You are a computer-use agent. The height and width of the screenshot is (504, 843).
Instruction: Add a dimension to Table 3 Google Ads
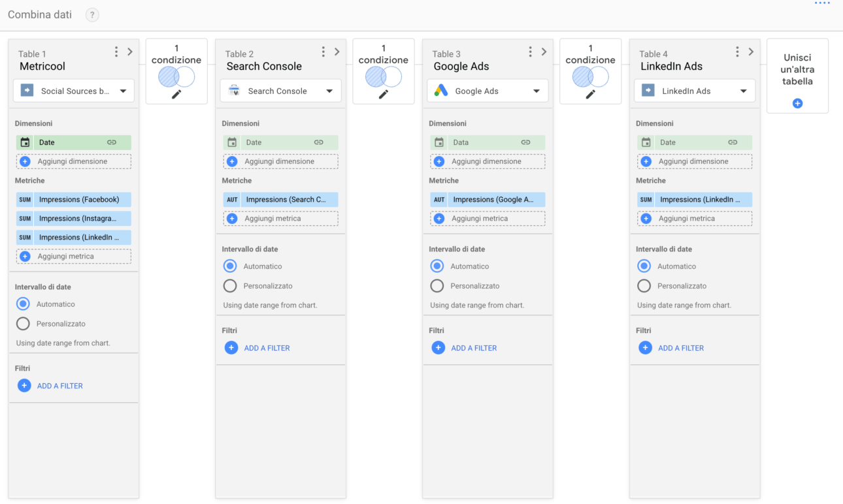488,161
